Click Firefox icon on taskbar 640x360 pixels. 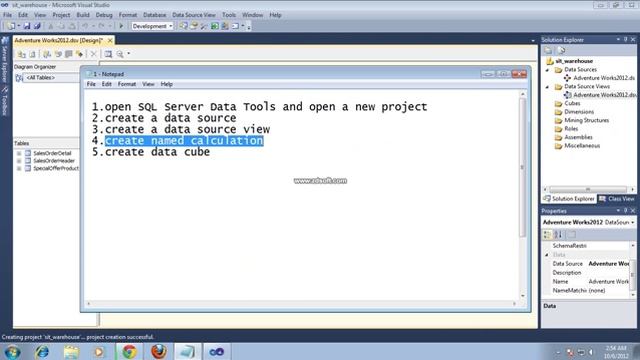159,351
